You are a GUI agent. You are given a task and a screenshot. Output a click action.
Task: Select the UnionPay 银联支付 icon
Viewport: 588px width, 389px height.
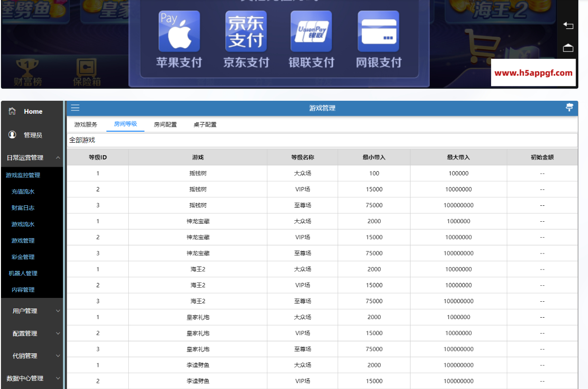[x=311, y=31]
